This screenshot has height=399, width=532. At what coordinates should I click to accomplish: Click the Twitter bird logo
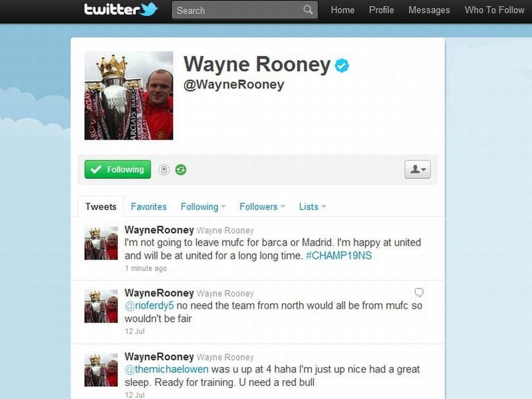click(149, 10)
